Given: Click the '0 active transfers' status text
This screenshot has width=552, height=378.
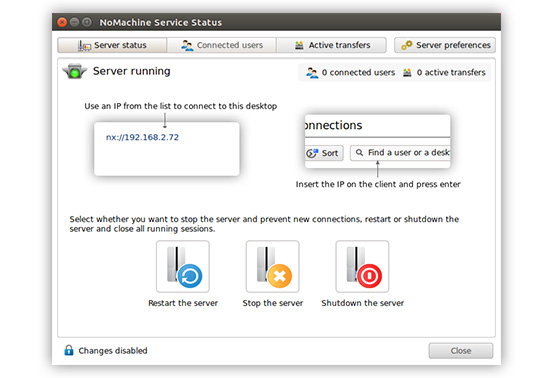Looking at the screenshot, I should coord(451,73).
